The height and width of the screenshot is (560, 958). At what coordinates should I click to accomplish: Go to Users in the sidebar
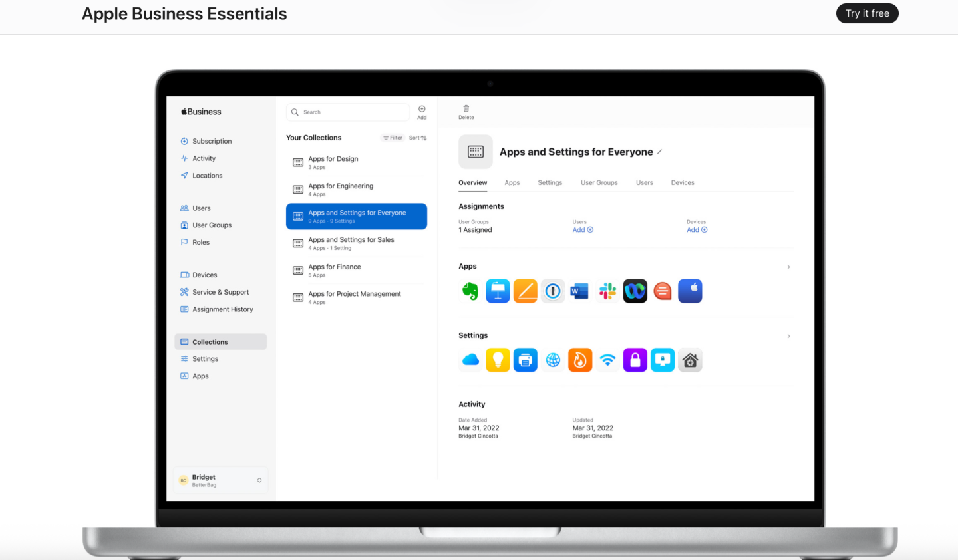coord(196,208)
